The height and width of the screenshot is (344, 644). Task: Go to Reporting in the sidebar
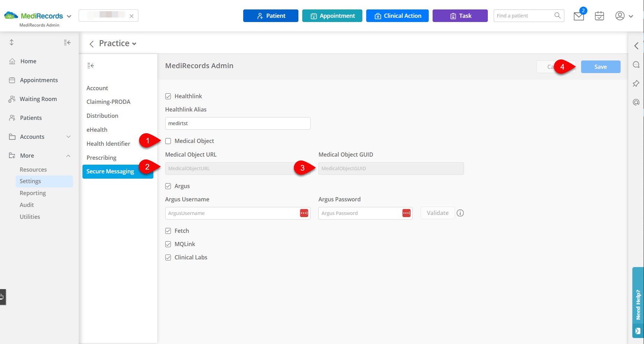[x=33, y=193]
